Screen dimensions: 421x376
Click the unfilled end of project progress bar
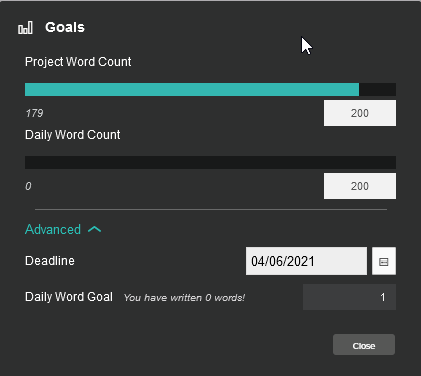(x=378, y=90)
